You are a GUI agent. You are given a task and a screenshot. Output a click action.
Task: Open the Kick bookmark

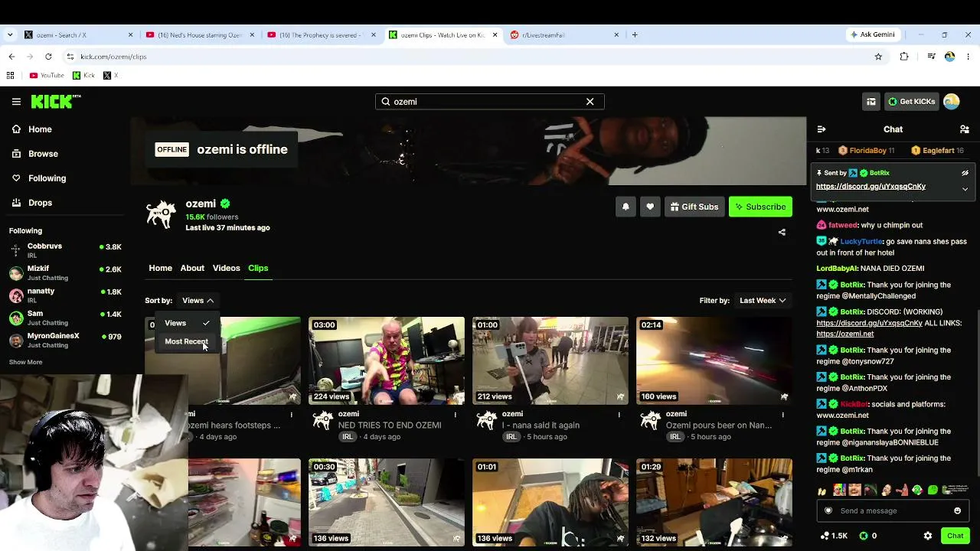[x=84, y=75]
